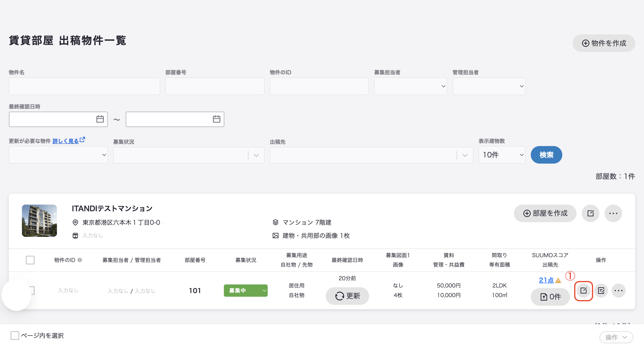Image resolution: width=644 pixels, height=350 pixels.
Task: Open room 101 more options ellipsis
Action: click(619, 291)
